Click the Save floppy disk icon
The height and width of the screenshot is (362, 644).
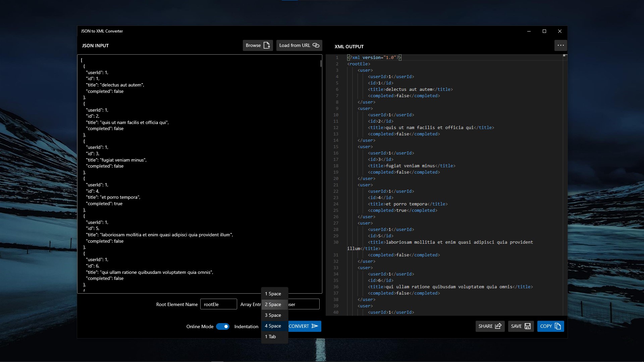click(528, 326)
